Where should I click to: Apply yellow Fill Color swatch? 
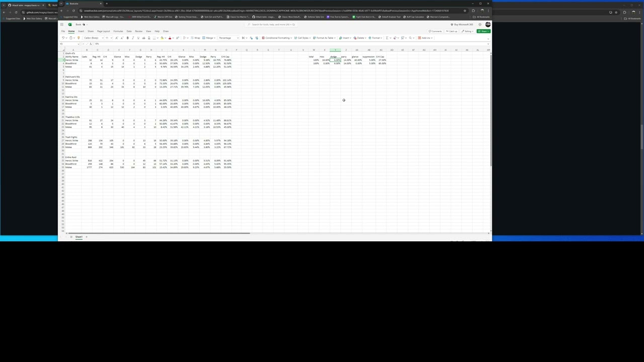pos(162,38)
